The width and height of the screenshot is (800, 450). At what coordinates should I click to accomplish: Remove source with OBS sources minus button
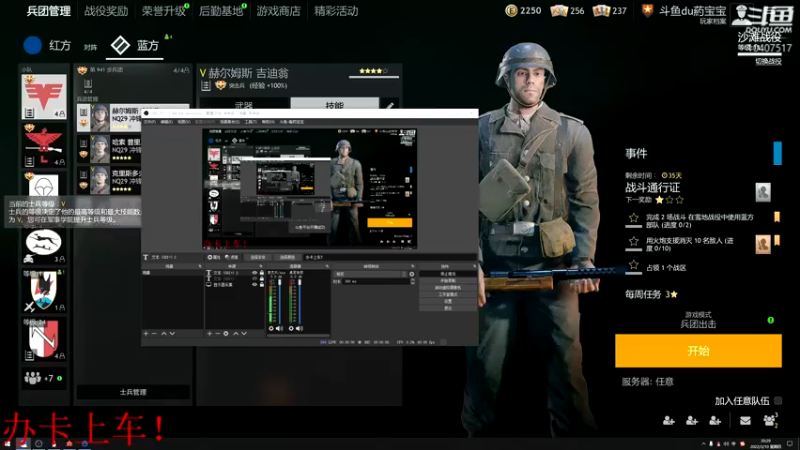click(217, 333)
